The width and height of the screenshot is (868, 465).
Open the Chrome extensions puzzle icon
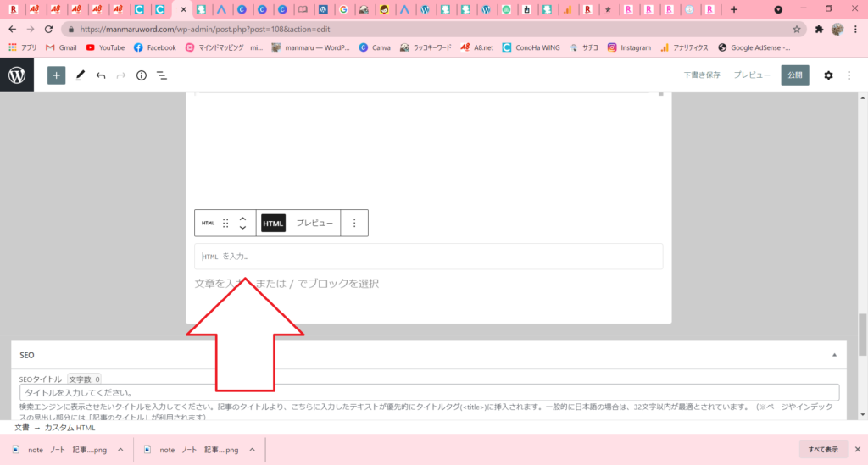point(820,30)
